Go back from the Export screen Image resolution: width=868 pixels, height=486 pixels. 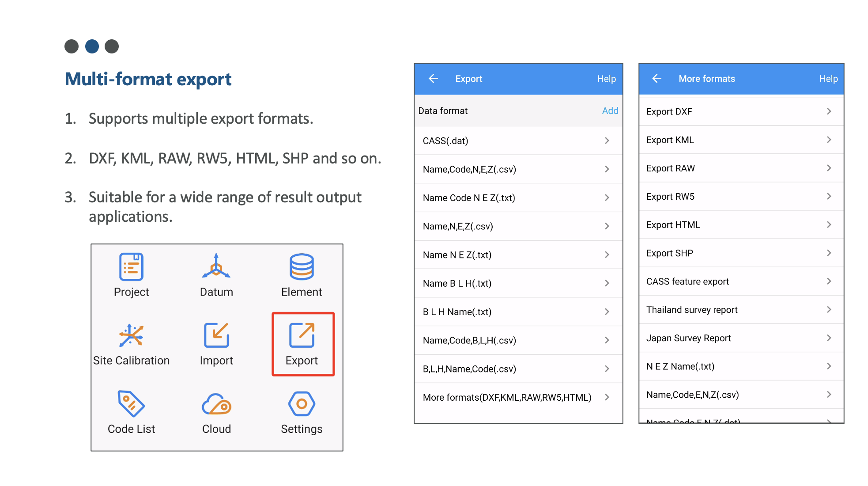(x=433, y=79)
